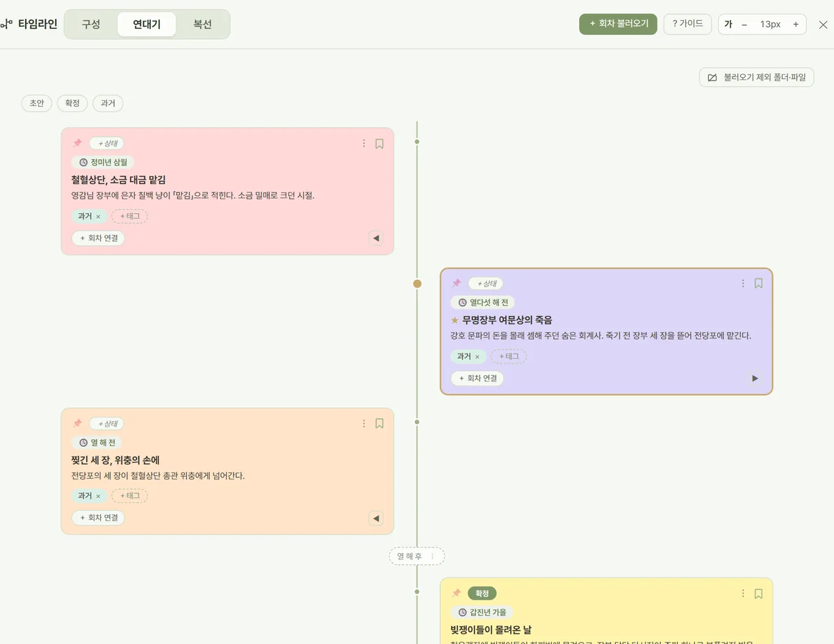Remove 과거 tag from 철혈상단, 소금 대금 맡김 card

(x=98, y=217)
